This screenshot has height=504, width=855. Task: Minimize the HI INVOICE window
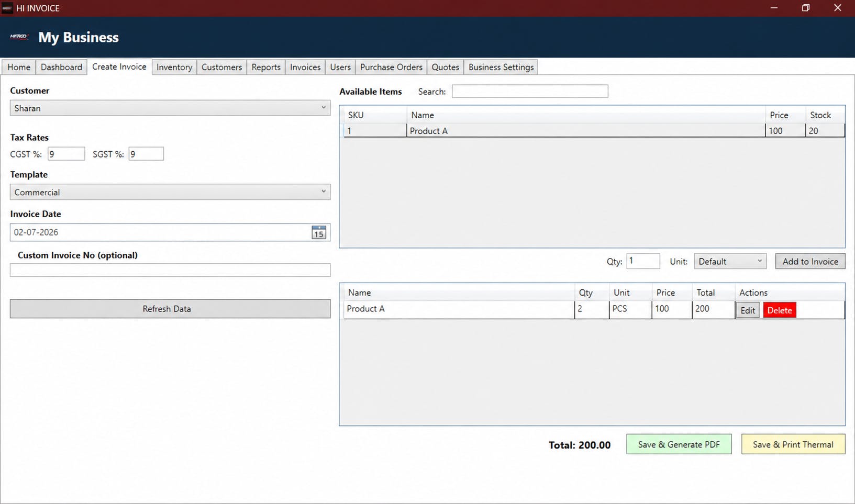coord(774,8)
